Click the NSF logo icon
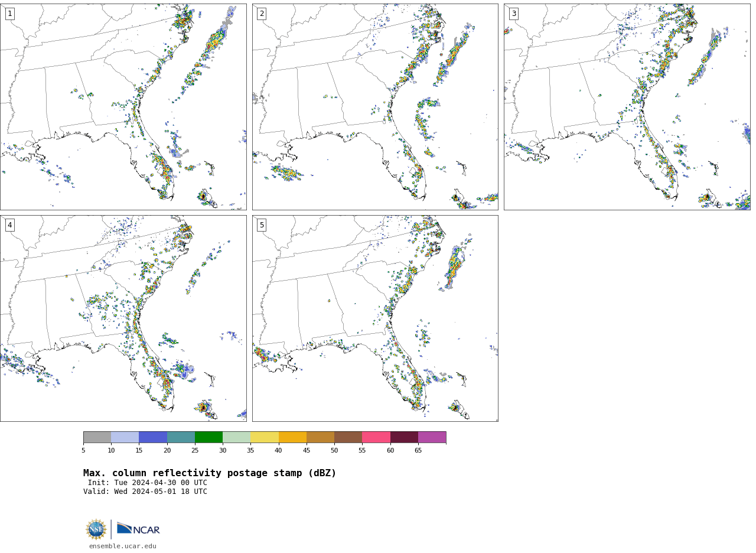The image size is (756, 553). [96, 529]
